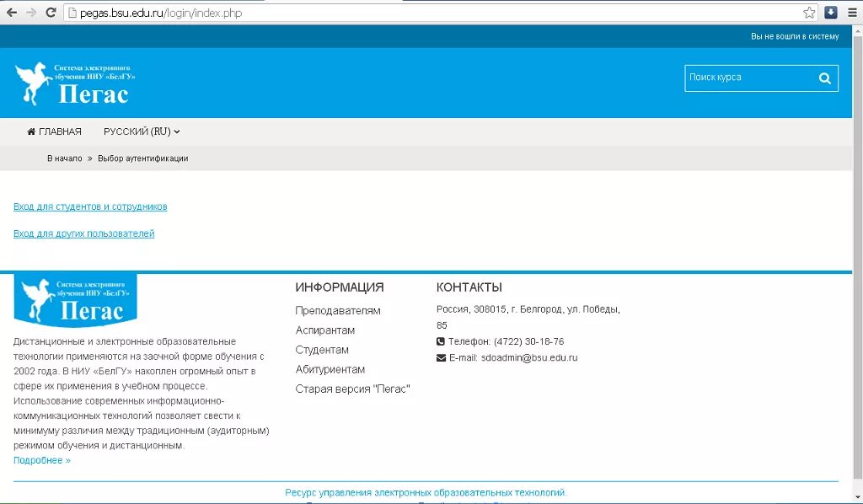The image size is (863, 504).
Task: Go to В начало breadcrumb
Action: click(x=64, y=158)
